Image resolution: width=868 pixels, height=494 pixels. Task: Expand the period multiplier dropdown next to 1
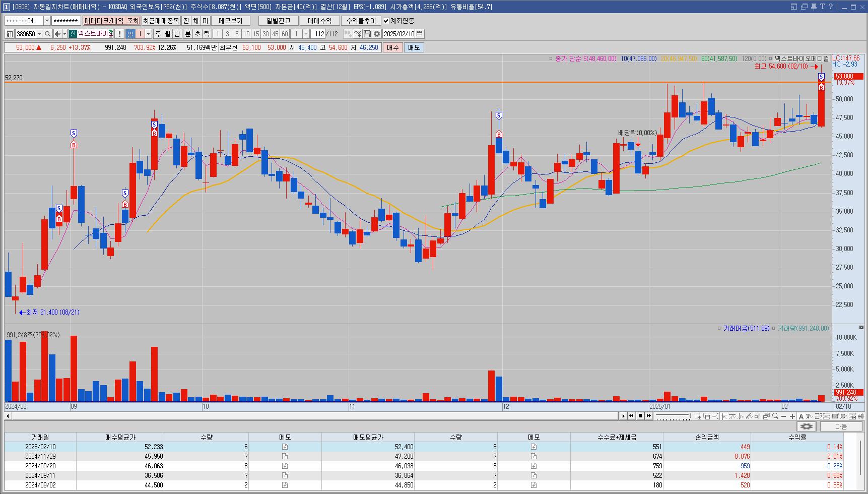pyautogui.click(x=148, y=34)
